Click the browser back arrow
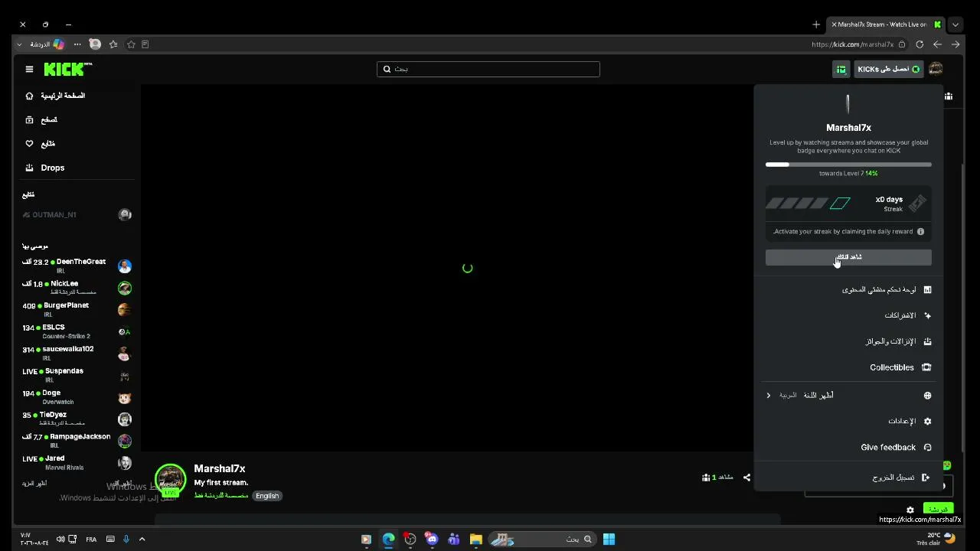The width and height of the screenshot is (980, 551). pyautogui.click(x=937, y=44)
